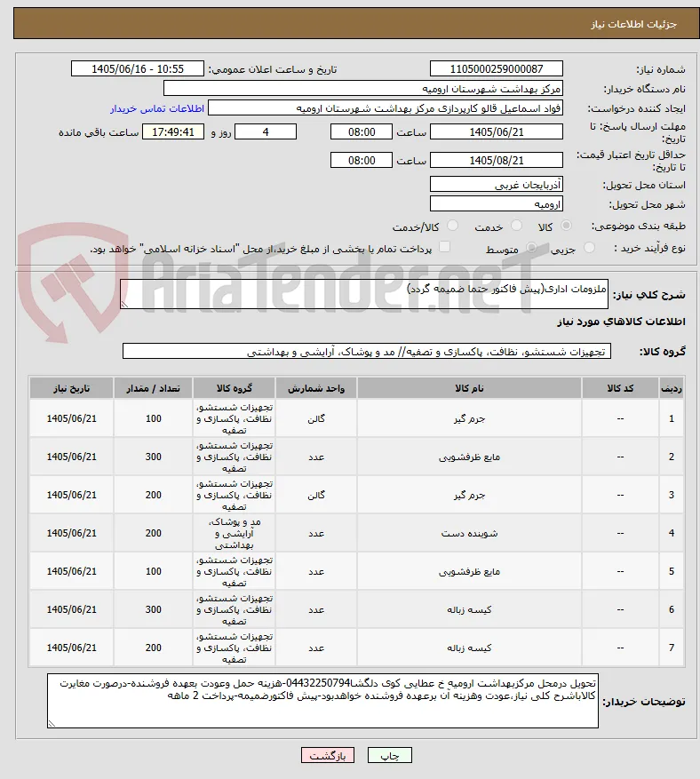
Task: Click unit گالن in row 3
Action: (x=316, y=496)
